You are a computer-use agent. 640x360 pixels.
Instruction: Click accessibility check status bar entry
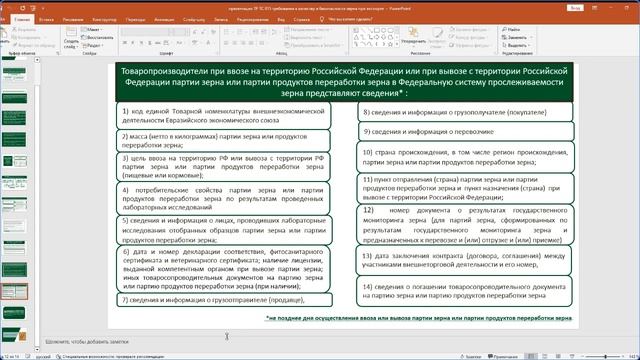[x=110, y=356]
